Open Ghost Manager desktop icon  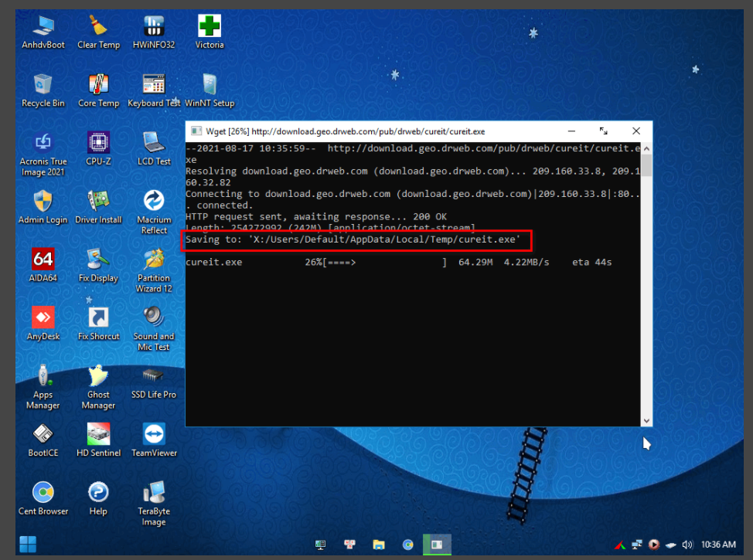tap(98, 387)
